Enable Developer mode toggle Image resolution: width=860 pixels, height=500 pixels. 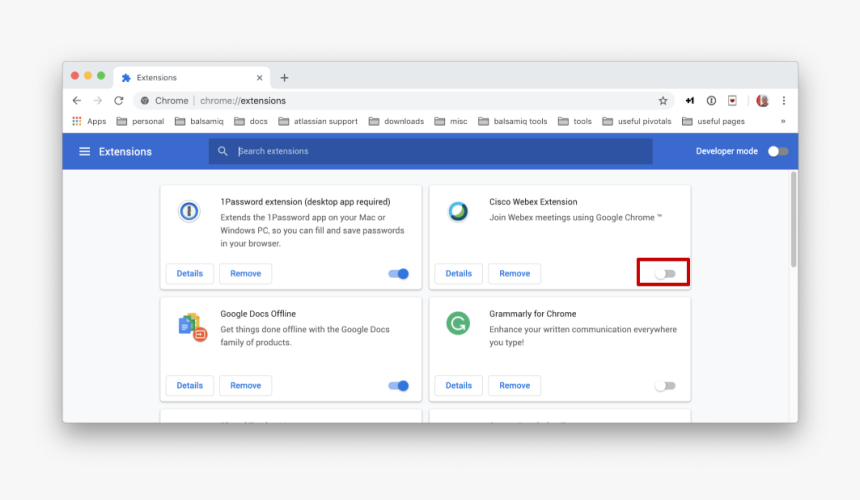(x=777, y=152)
